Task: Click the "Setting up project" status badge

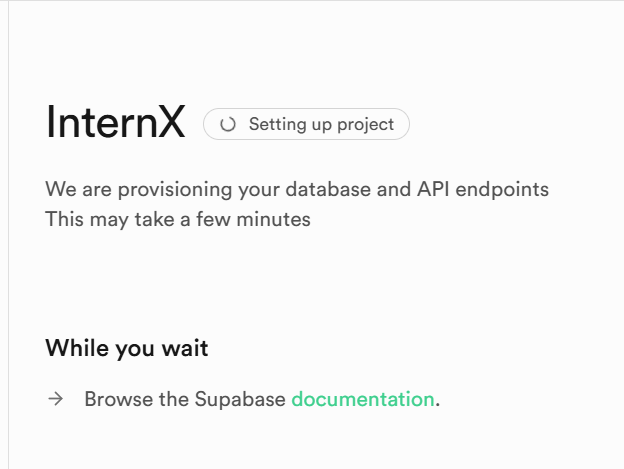Action: [x=306, y=125]
